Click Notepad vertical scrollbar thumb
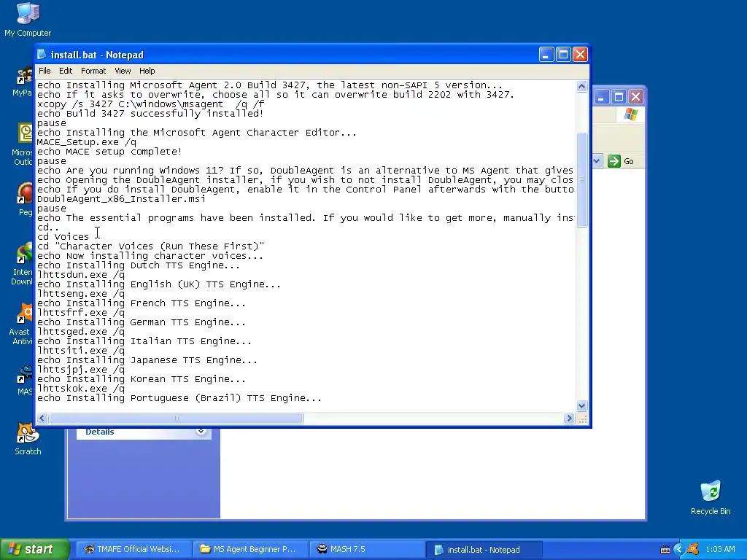Viewport: 747px width, 560px height. 581,179
